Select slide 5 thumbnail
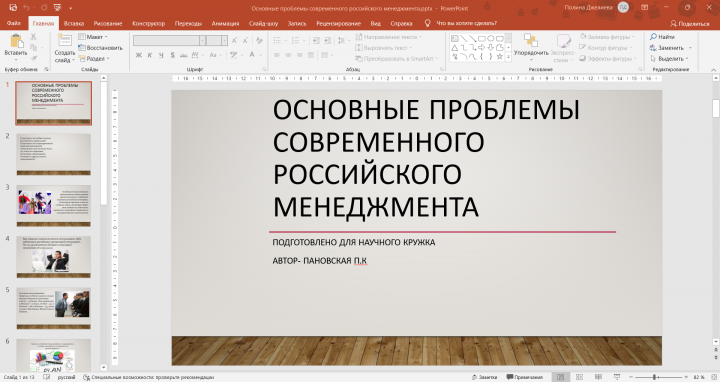 pyautogui.click(x=54, y=308)
